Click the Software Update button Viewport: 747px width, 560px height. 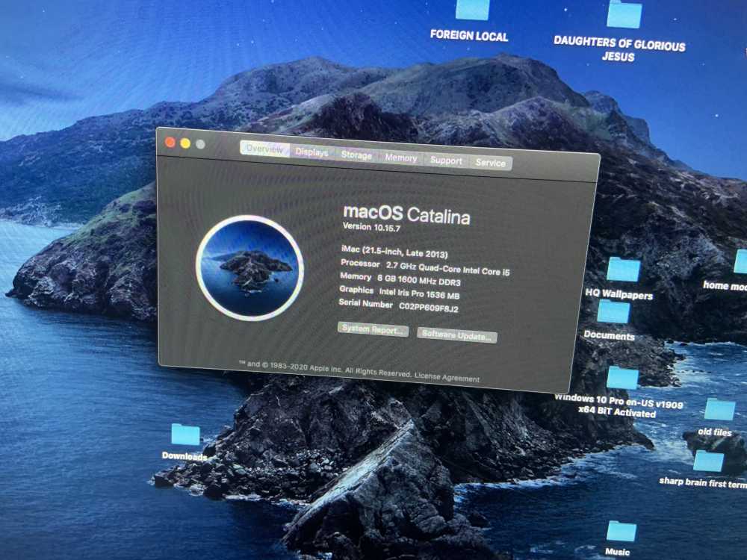457,335
